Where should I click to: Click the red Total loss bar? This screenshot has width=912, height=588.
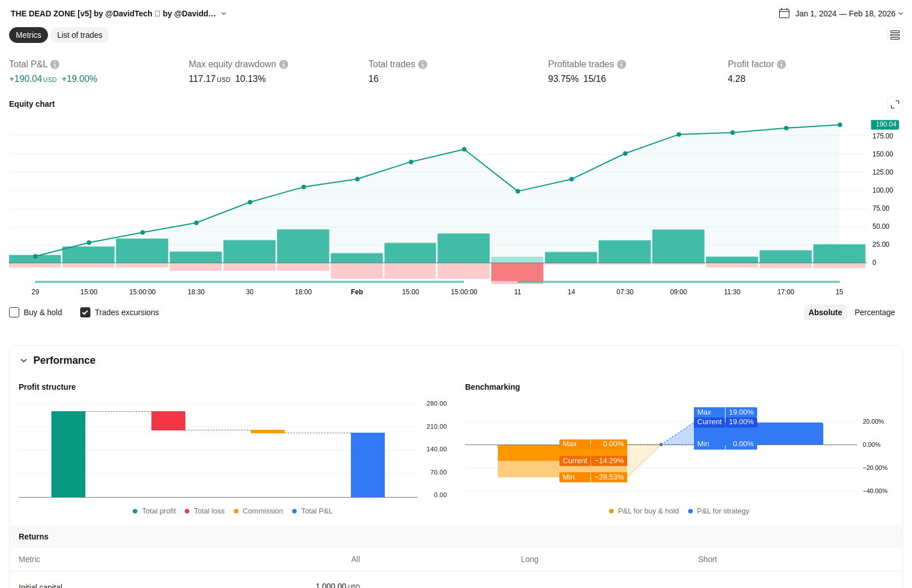pos(168,421)
